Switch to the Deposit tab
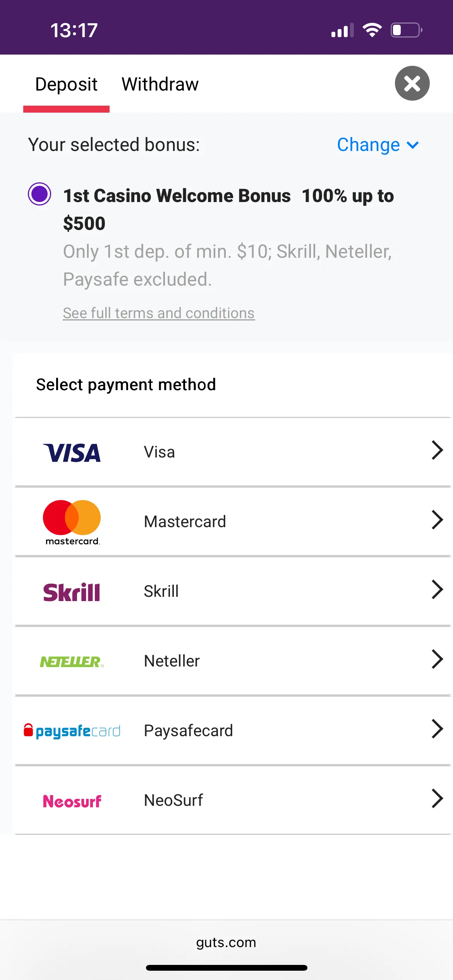The image size is (453, 980). (66, 84)
